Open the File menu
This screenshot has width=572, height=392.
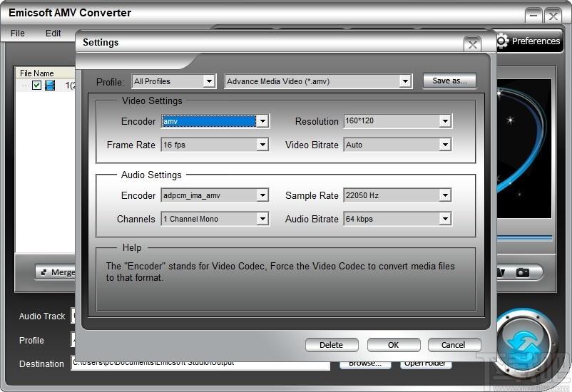[x=18, y=33]
